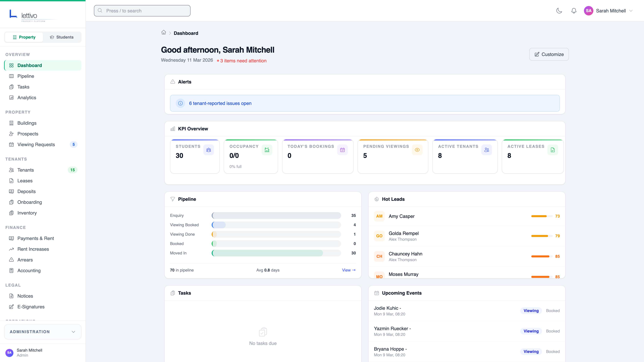Open the notifications bell icon
The image size is (644, 362).
pyautogui.click(x=574, y=11)
